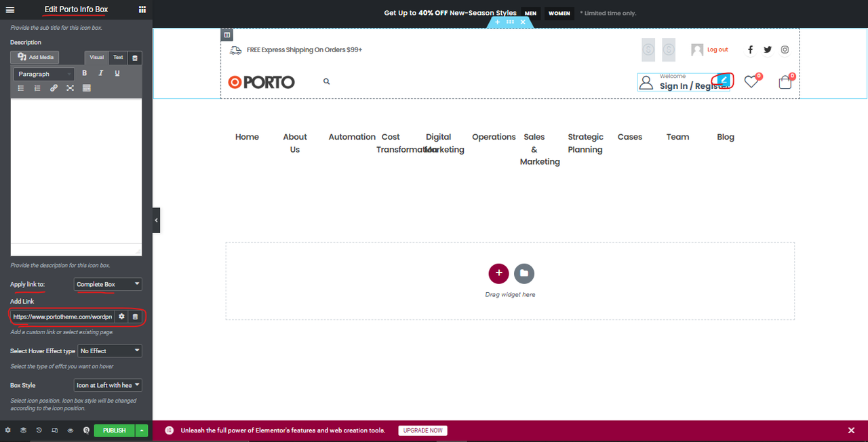Viewport: 868px width, 442px height.
Task: Click the Add Media button
Action: point(35,58)
